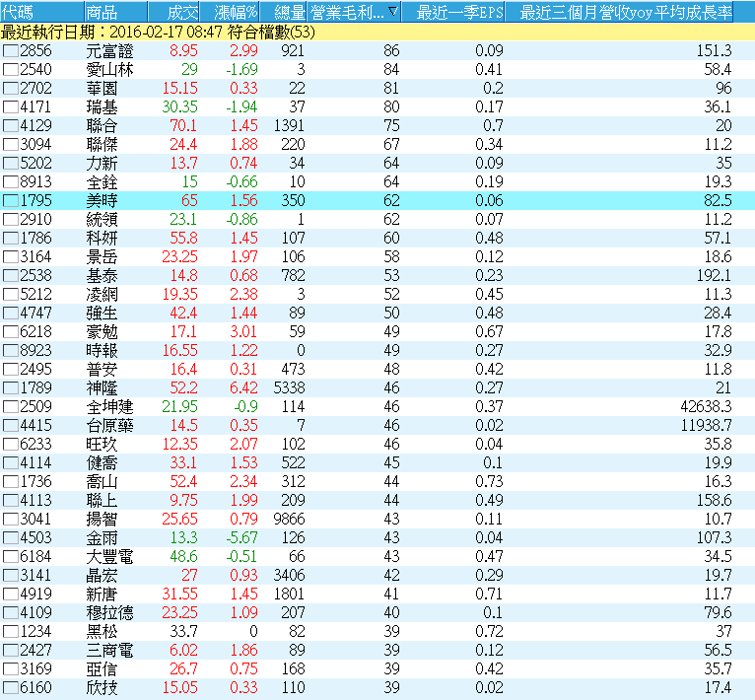Sort by the 總量 volume column header
This screenshot has width=755, height=700.
click(x=286, y=13)
